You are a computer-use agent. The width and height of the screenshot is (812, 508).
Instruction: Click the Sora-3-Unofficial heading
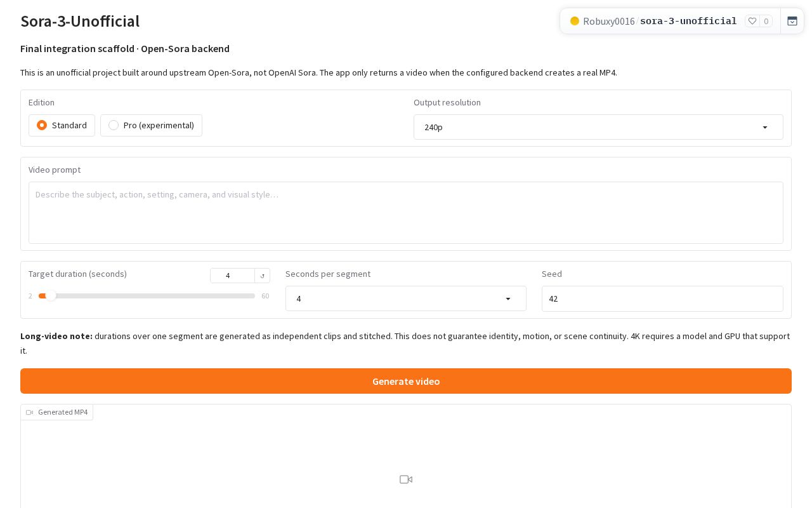click(80, 21)
